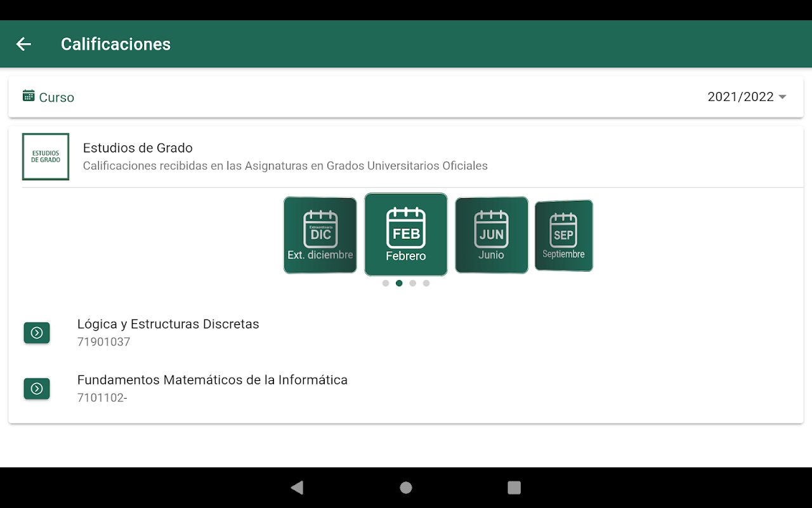
Task: Open the 2021/2022 course year dropdown
Action: 747,97
